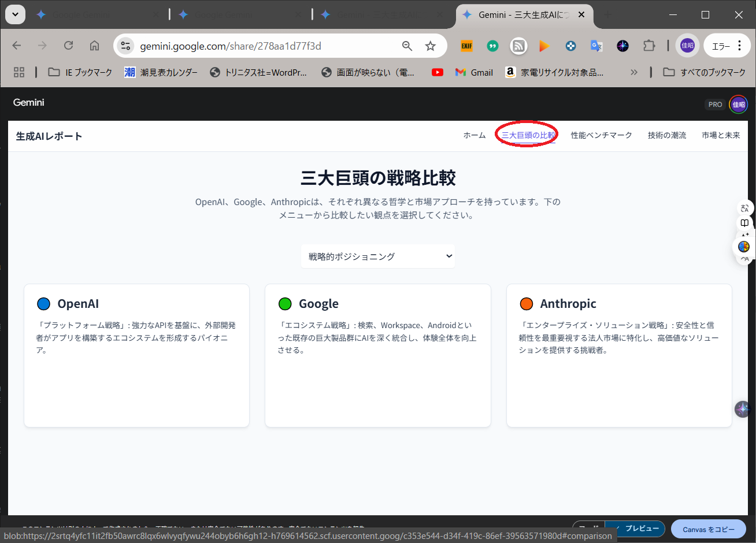Viewport: 756px width, 543px height.
Task: Select the active Gemini - 三大生成AI tab
Action: [523, 15]
